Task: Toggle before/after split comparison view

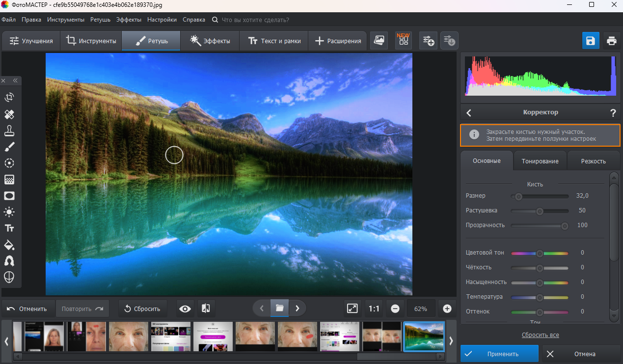Action: [x=206, y=309]
